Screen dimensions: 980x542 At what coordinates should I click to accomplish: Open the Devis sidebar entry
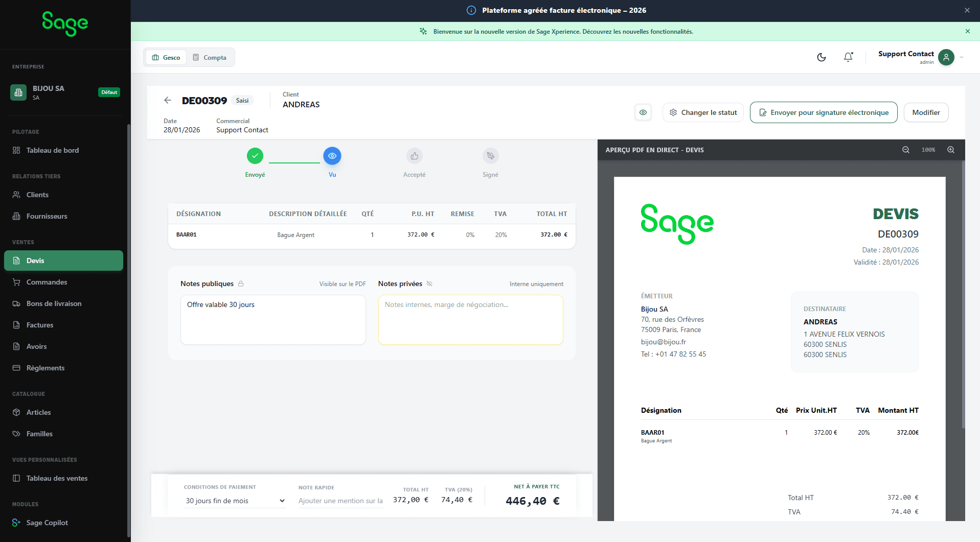click(x=63, y=261)
